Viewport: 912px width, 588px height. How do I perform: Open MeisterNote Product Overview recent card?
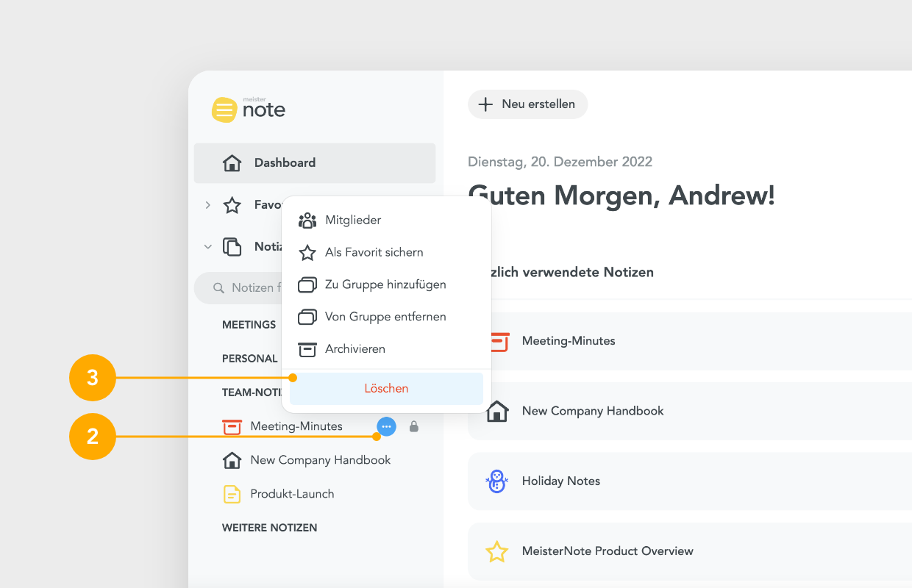690,551
